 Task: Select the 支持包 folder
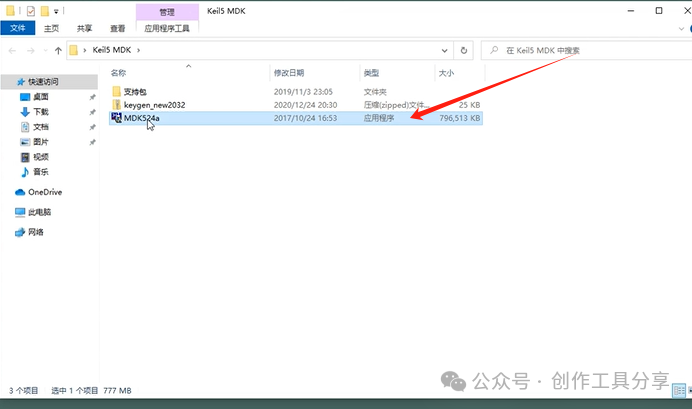135,92
